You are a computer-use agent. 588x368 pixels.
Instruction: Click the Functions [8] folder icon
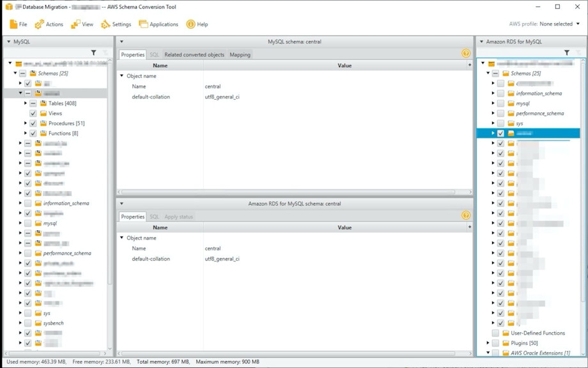click(x=43, y=133)
